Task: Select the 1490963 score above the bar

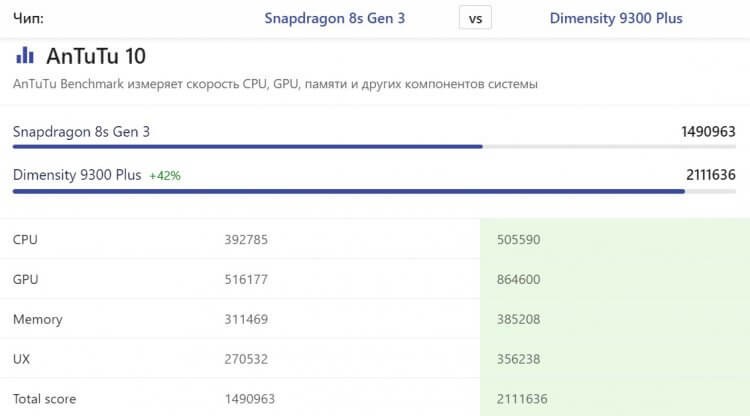Action: (708, 131)
